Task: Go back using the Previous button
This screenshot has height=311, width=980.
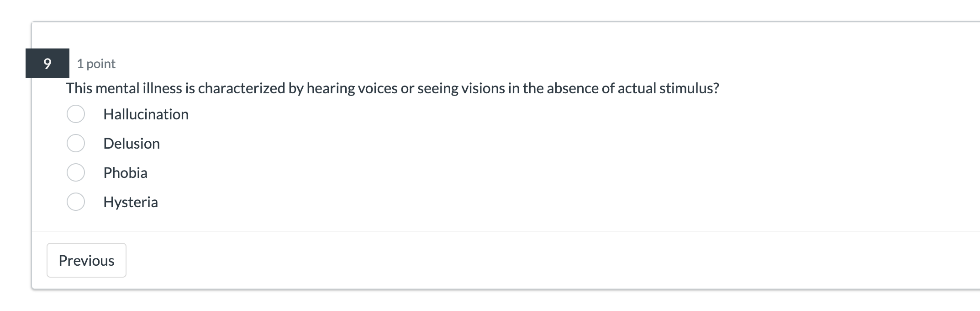Action: 86,260
